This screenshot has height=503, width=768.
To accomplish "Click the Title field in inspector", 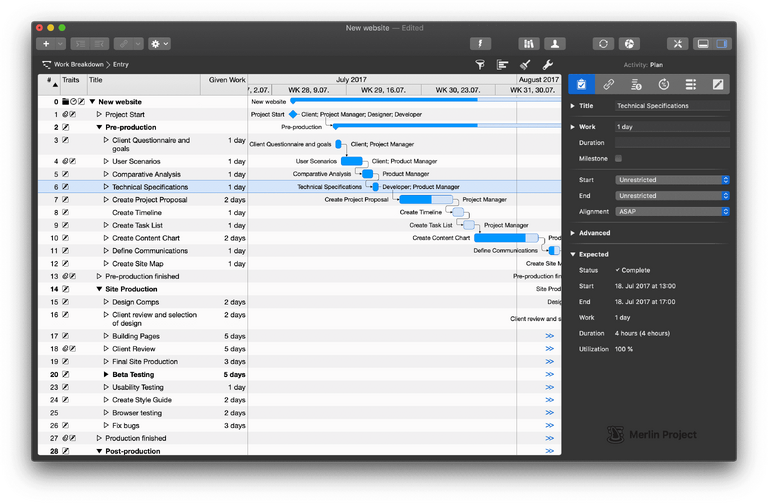I will (x=672, y=105).
